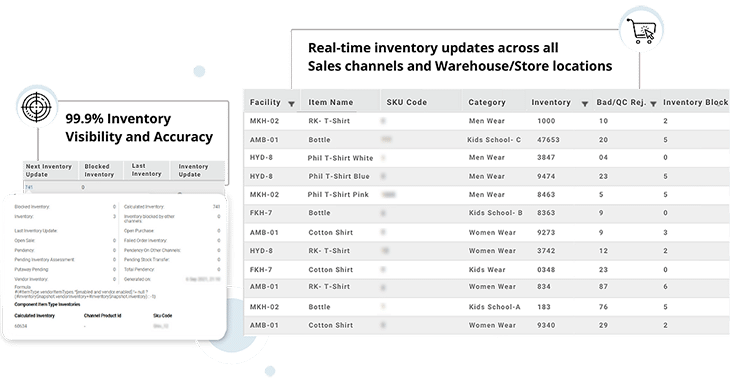Image resolution: width=730 pixels, height=380 pixels.
Task: Click Bad/QC value 12
Action: [603, 251]
